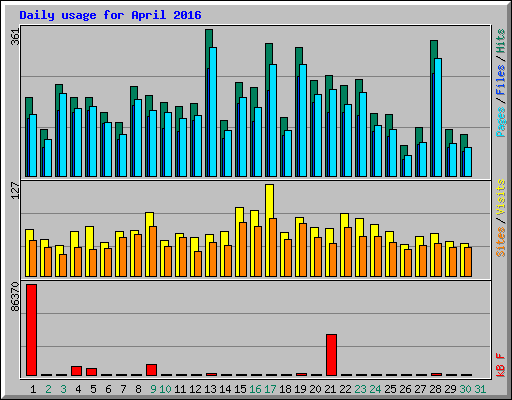The image size is (512, 400).
Task: Click the cyan pages bar for day 28
Action: (x=438, y=118)
